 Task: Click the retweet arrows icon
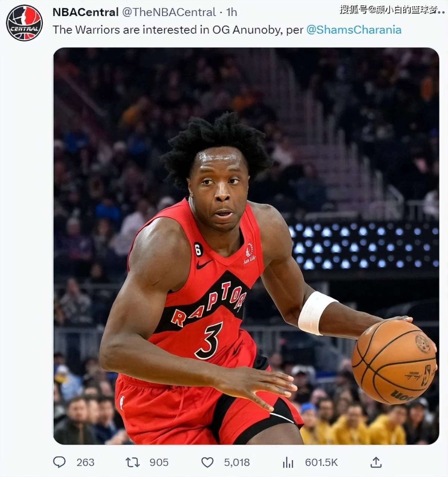coord(133,462)
